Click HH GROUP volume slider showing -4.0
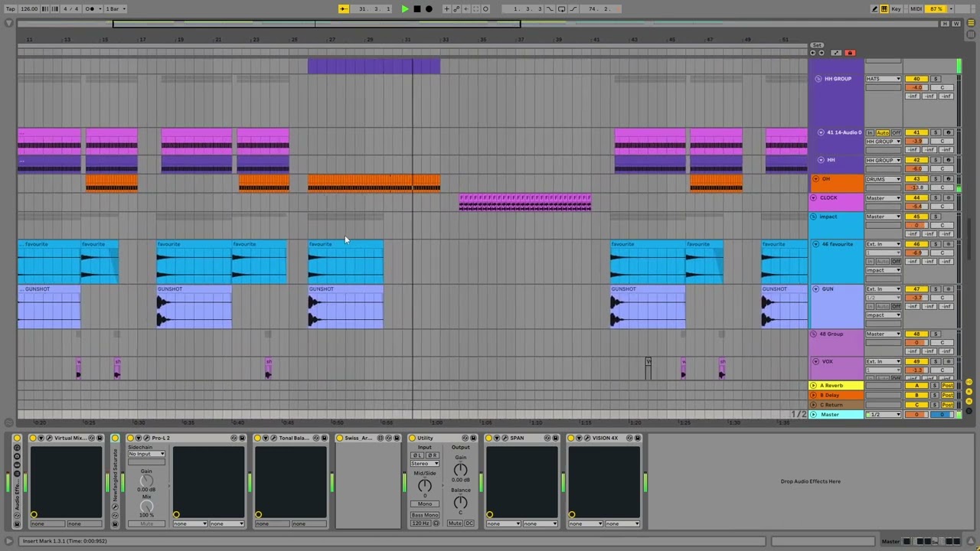980x551 pixels. point(916,88)
